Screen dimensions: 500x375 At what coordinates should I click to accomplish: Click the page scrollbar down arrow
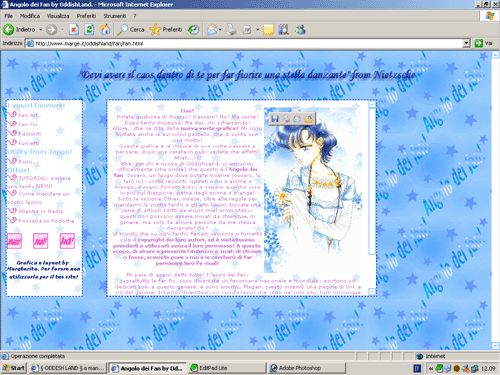point(495,346)
